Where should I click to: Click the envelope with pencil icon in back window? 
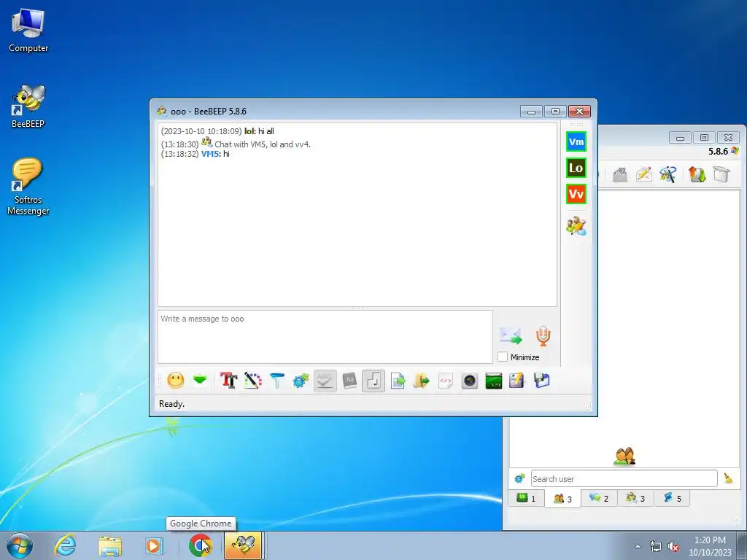pyautogui.click(x=643, y=174)
